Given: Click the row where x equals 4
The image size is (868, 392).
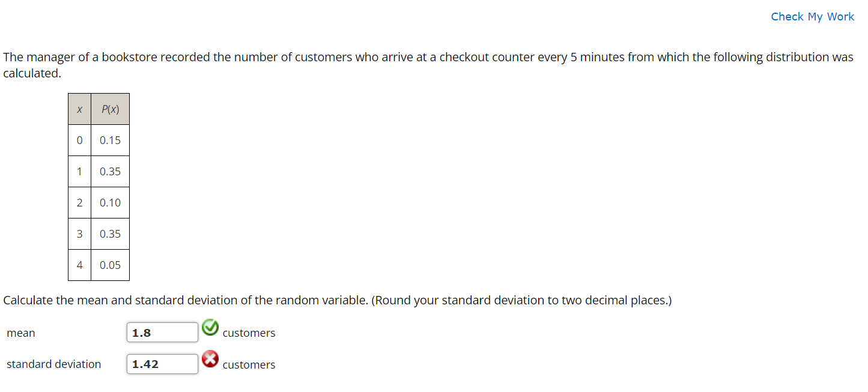Looking at the screenshot, I should tap(79, 265).
